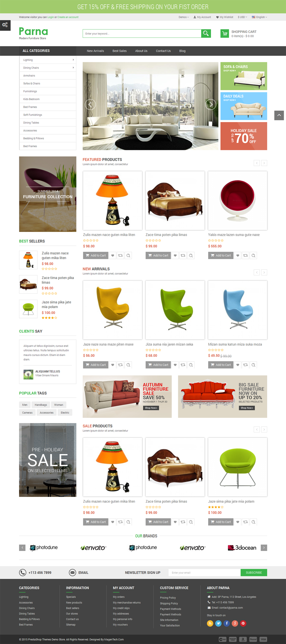Click the Subscribe newsletter button
286x644 pixels.
click(254, 573)
